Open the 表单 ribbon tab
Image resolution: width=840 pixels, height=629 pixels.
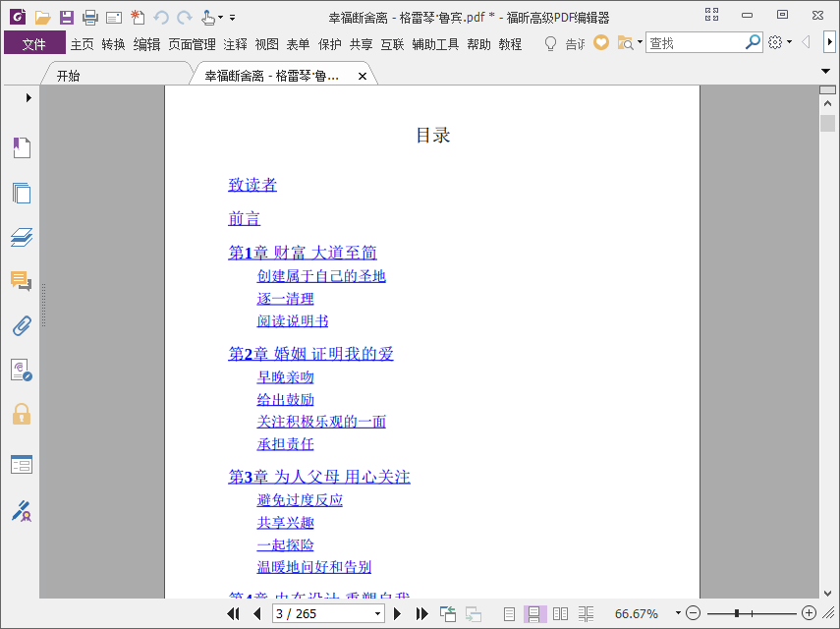298,44
